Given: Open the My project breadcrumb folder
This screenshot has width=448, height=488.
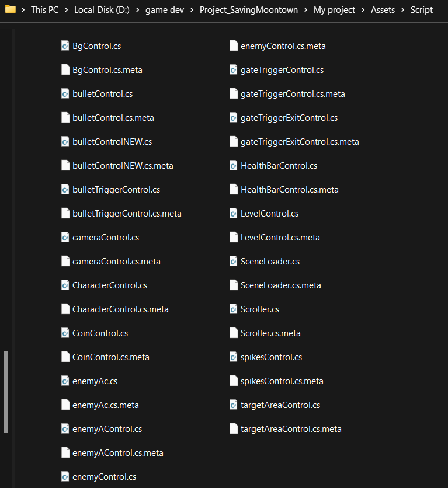Looking at the screenshot, I should [334, 10].
